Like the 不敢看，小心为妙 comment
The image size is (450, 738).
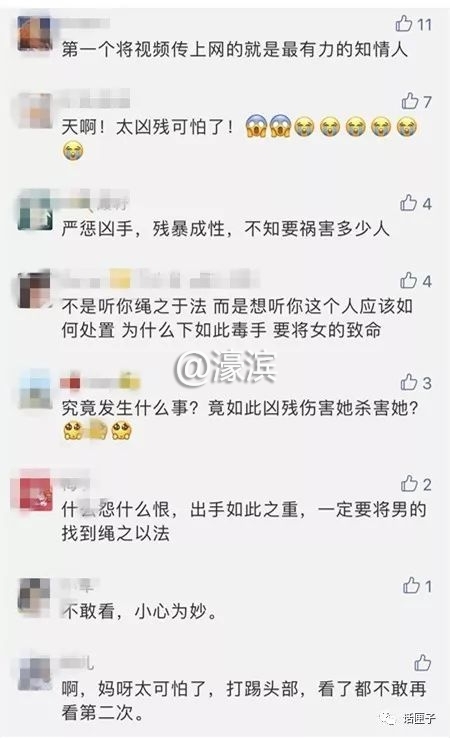411,586
